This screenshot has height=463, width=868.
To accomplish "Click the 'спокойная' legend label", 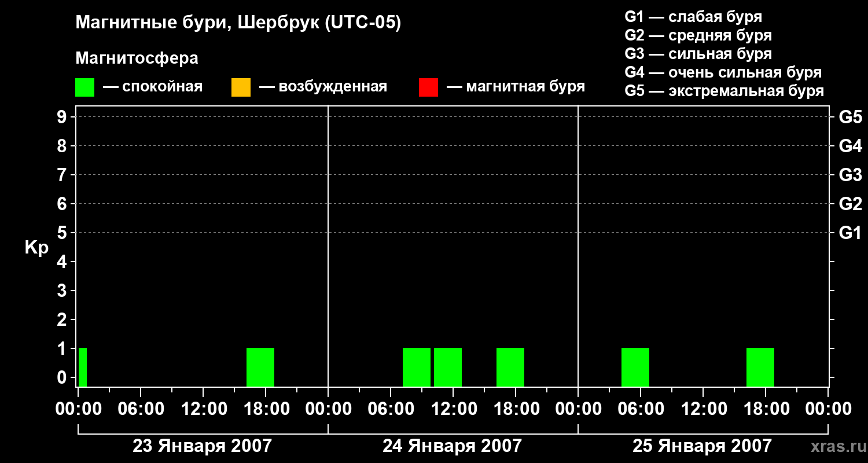I will pyautogui.click(x=163, y=87).
